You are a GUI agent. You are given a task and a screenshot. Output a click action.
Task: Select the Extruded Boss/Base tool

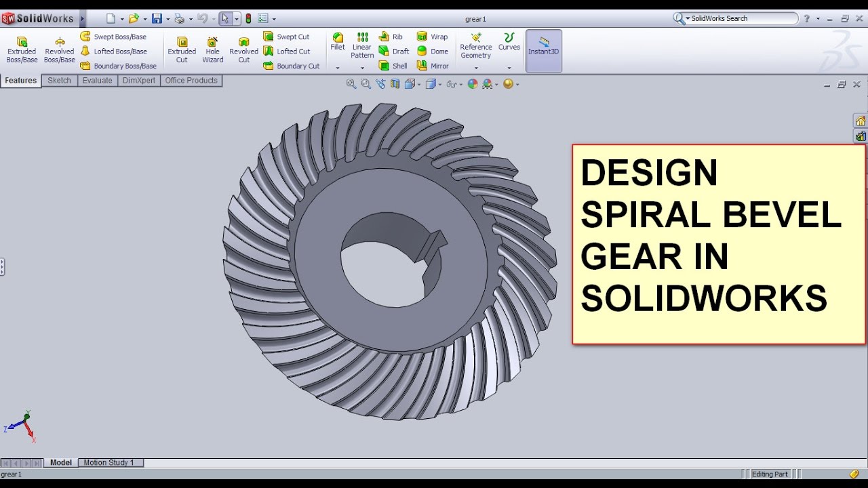click(x=22, y=50)
